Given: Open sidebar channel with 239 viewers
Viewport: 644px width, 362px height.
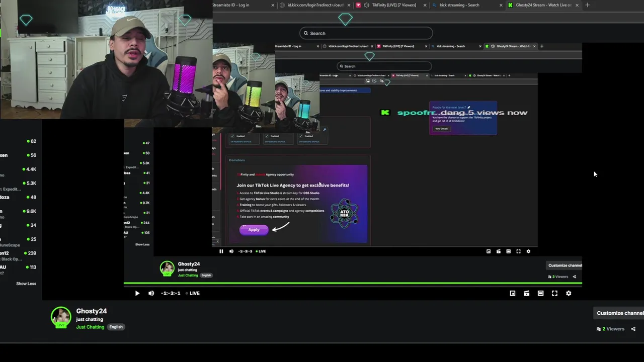Looking at the screenshot, I should click(18, 255).
